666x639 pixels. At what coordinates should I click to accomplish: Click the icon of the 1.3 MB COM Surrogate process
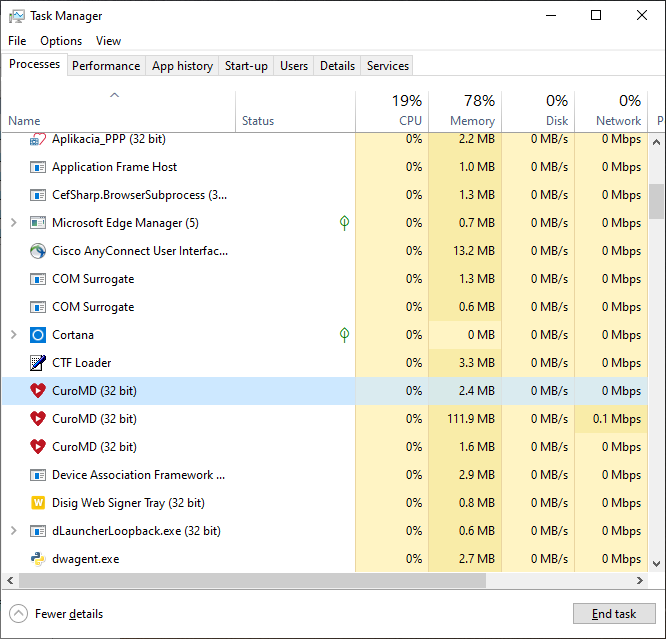pos(38,279)
